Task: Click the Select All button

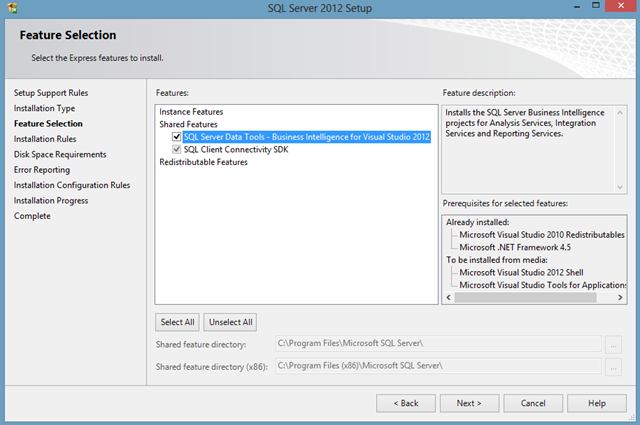Action: 177,322
